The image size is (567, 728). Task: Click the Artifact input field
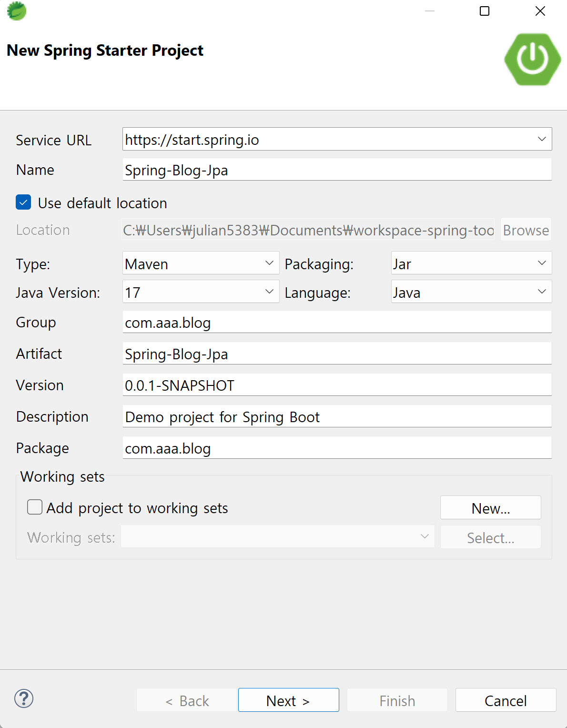(337, 354)
